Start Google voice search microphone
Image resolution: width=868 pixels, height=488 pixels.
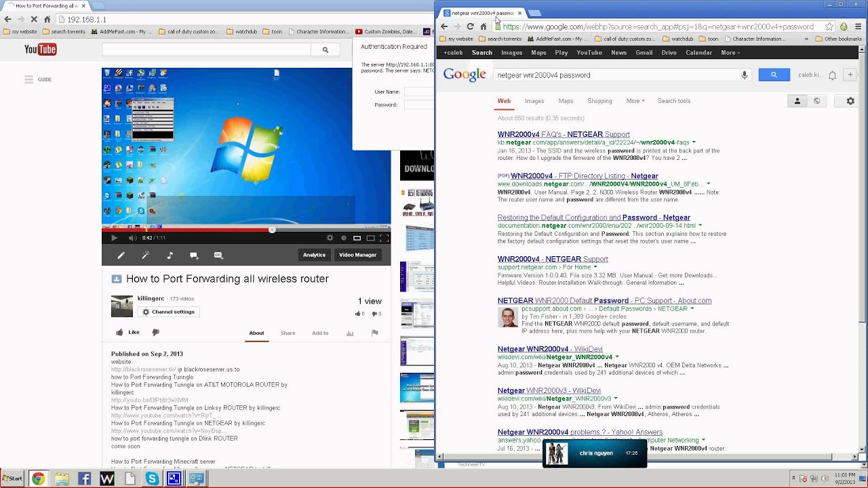[745, 75]
